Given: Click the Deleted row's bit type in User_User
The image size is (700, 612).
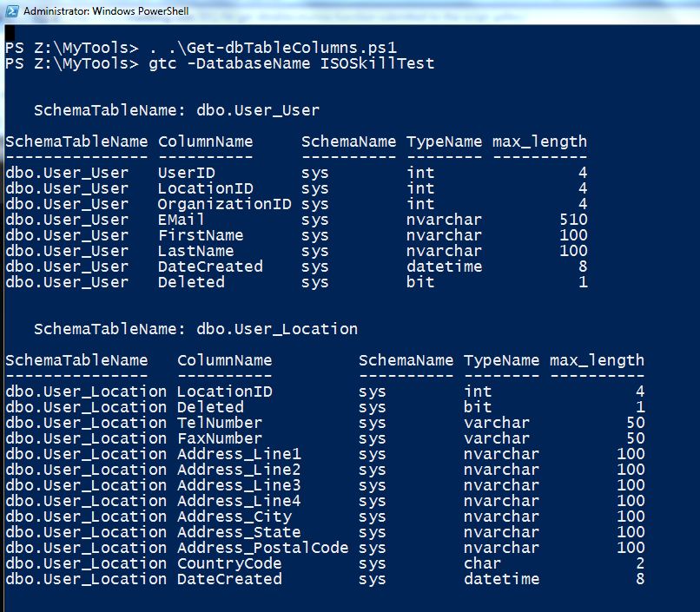Looking at the screenshot, I should pyautogui.click(x=420, y=282).
